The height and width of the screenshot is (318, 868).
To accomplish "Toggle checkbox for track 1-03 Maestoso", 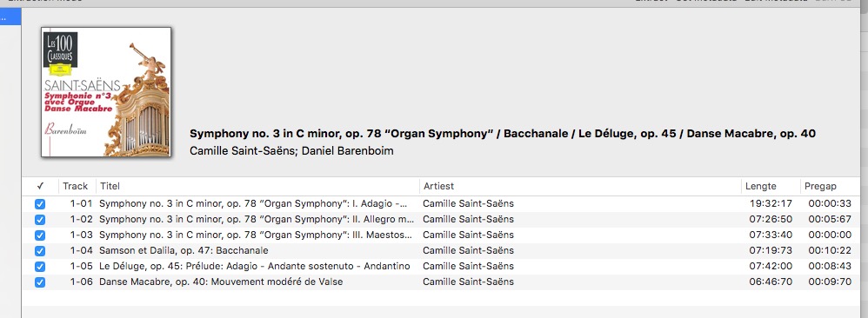I will pyautogui.click(x=40, y=235).
